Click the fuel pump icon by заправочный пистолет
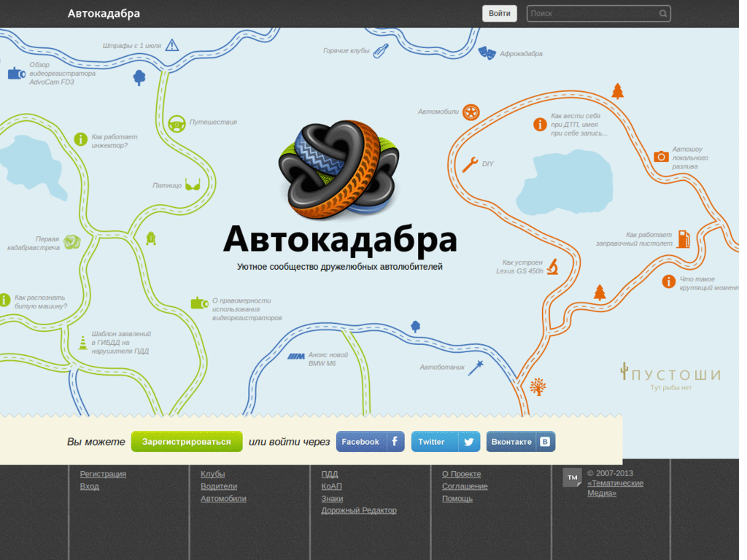The height and width of the screenshot is (560, 747). (x=684, y=238)
